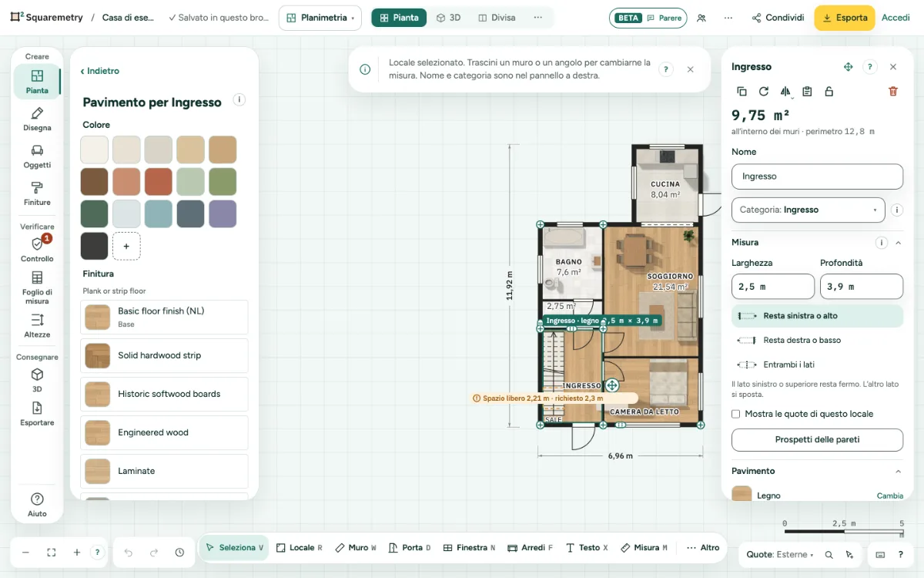Open the Quote Esterne dropdown
Viewport: 924px width, 578px height.
click(x=781, y=555)
